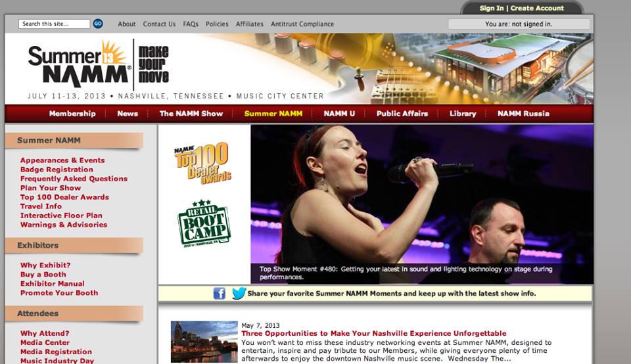The height and width of the screenshot is (364, 631).
Task: Open the Promote Your Booth link
Action: (59, 293)
